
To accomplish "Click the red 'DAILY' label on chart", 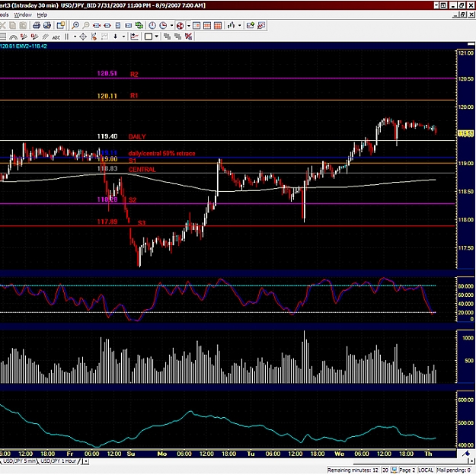I will coord(137,136).
